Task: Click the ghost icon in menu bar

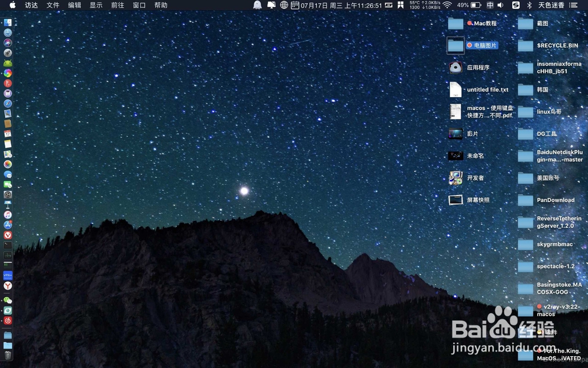Action: 258,5
